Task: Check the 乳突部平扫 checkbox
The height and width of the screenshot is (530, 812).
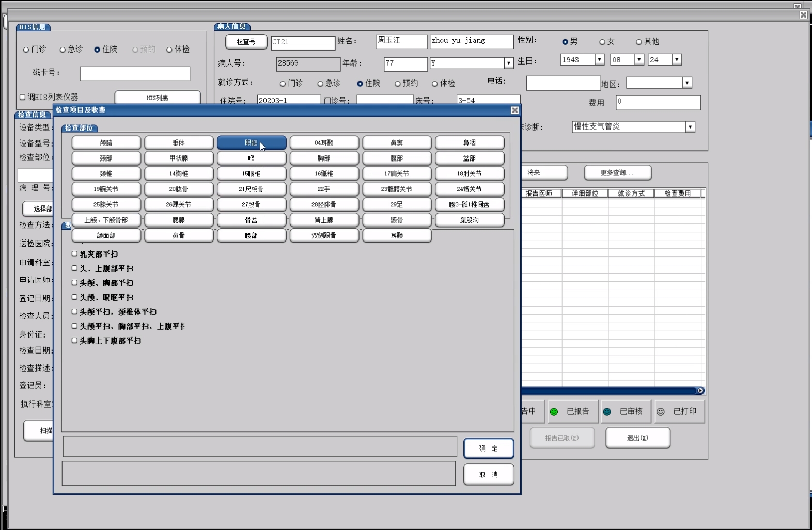Action: click(x=74, y=254)
